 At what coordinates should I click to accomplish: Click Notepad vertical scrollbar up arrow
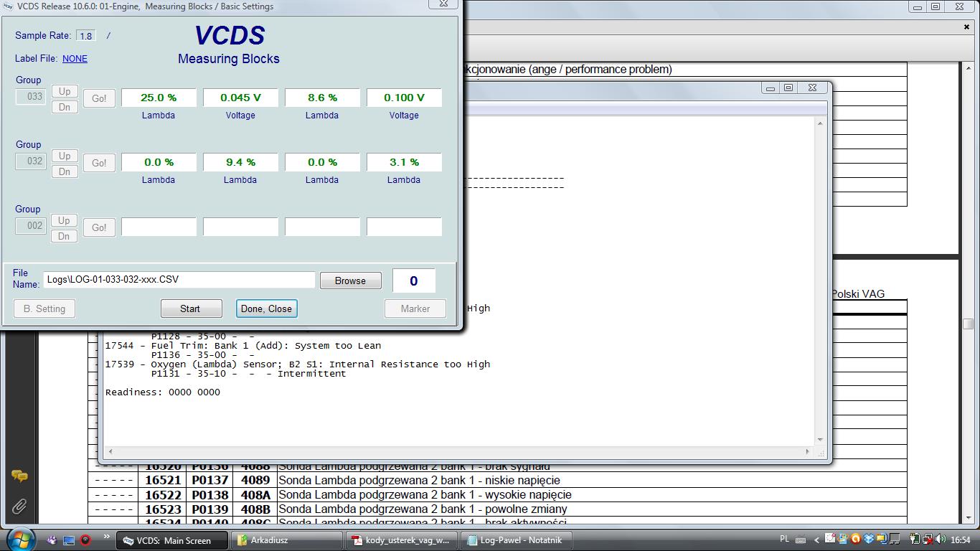tap(820, 124)
